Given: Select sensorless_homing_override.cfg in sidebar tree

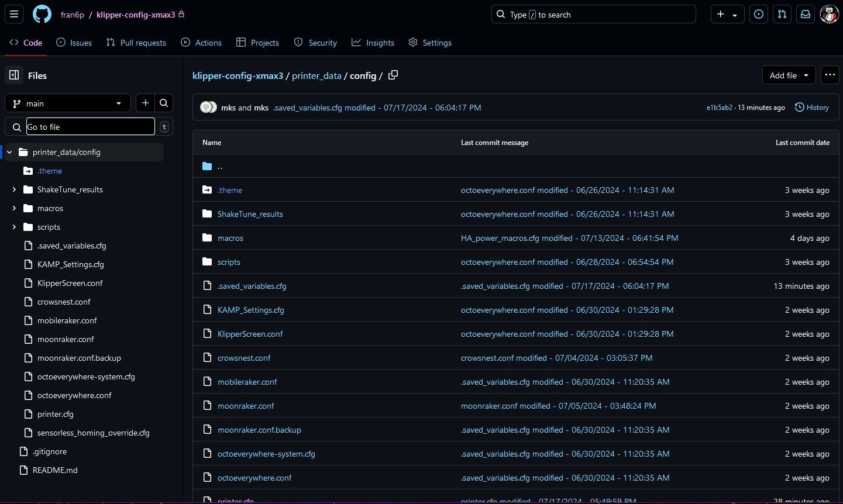Looking at the screenshot, I should coord(94,433).
